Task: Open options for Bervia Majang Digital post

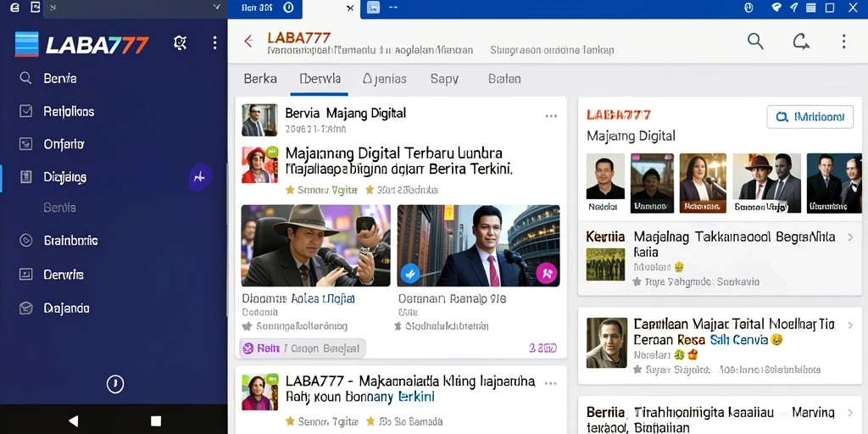Action: 551,115
